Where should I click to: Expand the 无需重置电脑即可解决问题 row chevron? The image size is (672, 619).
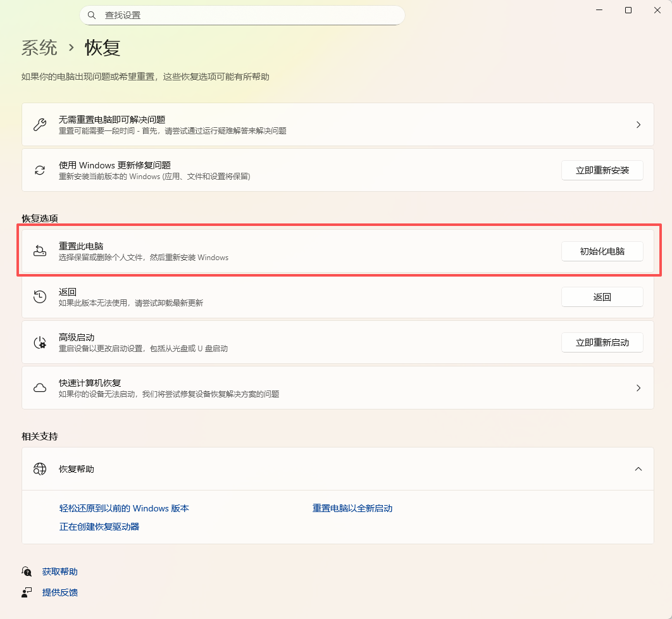click(638, 124)
